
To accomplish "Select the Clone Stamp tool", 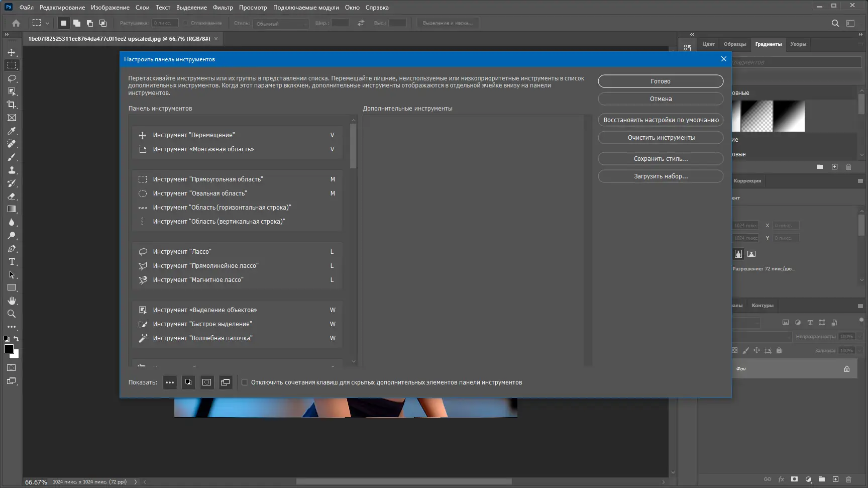I will coord(12,170).
